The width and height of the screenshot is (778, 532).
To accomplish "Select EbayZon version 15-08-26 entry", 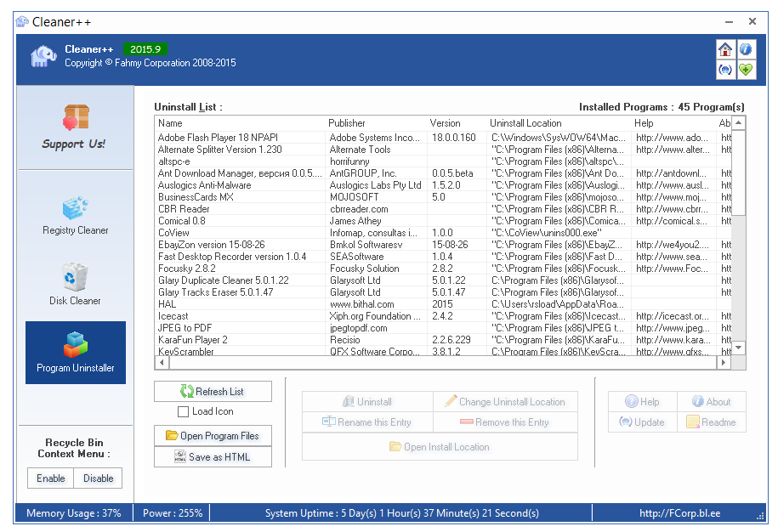I will [443, 245].
